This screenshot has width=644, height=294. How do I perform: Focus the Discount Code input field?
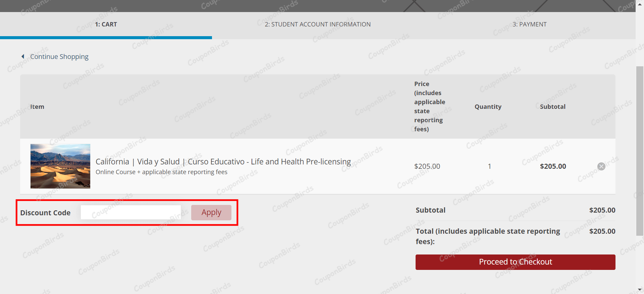pyautogui.click(x=131, y=213)
